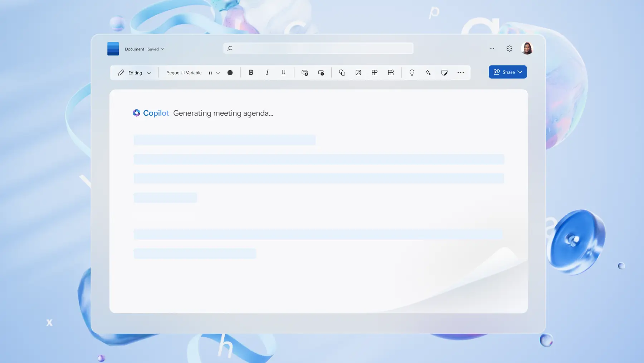Screen dimensions: 644x363
Task: Apply italic formatting
Action: [x=267, y=72]
